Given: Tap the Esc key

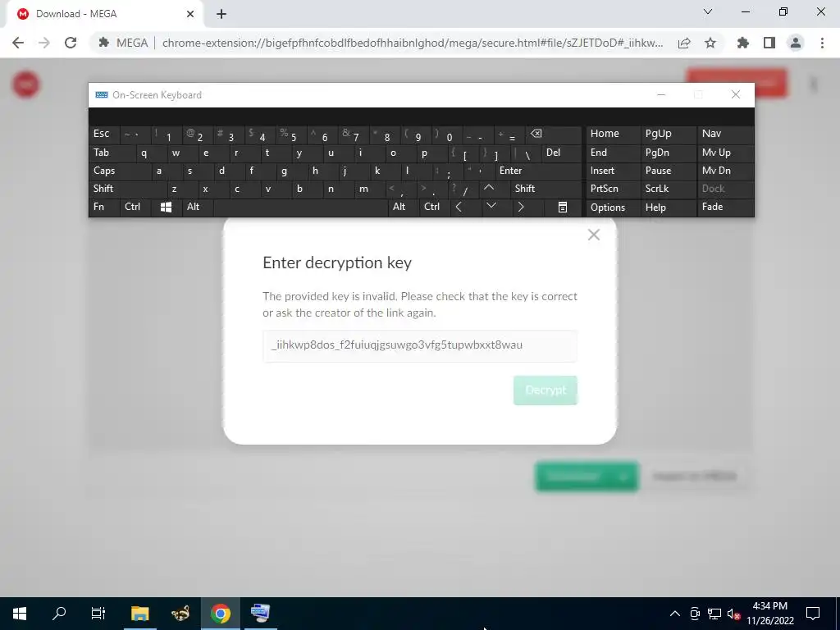Looking at the screenshot, I should pyautogui.click(x=104, y=135).
